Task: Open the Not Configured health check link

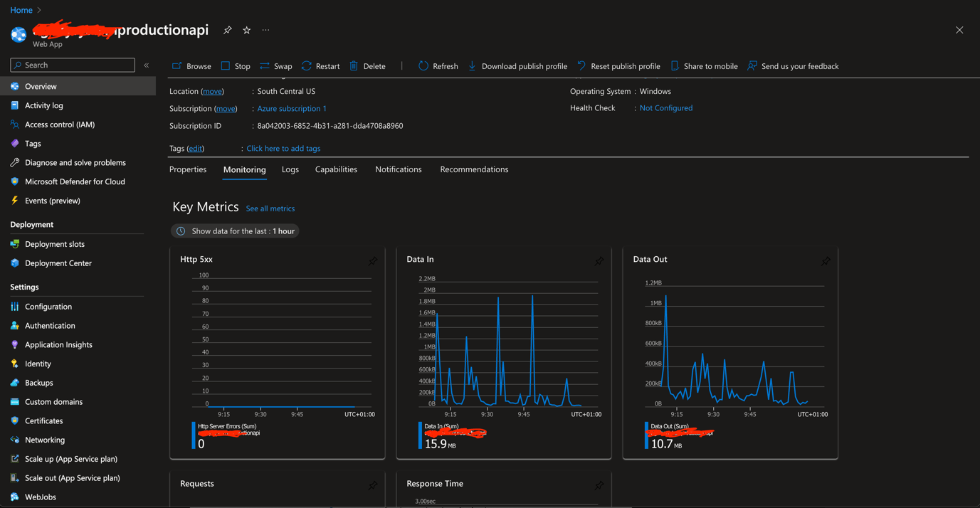Action: [x=666, y=108]
